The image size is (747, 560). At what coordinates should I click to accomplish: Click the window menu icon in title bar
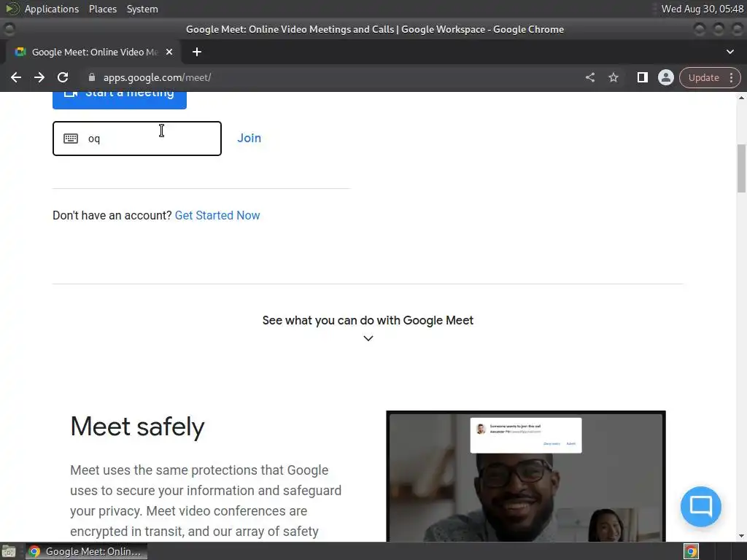tap(9, 29)
